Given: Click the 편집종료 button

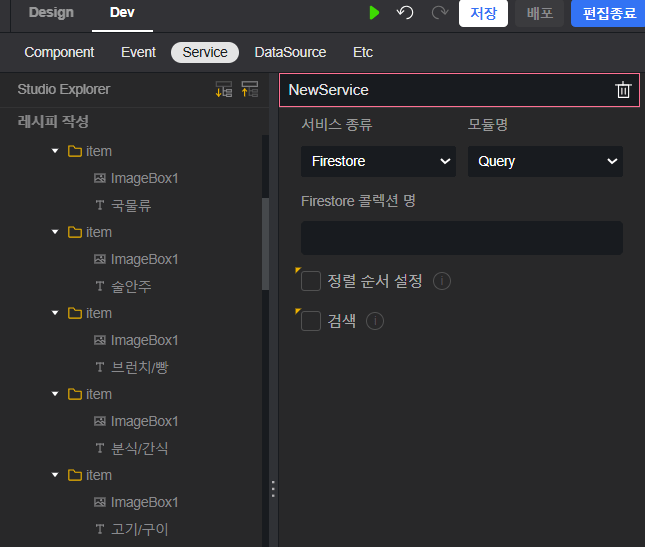Looking at the screenshot, I should [x=608, y=13].
